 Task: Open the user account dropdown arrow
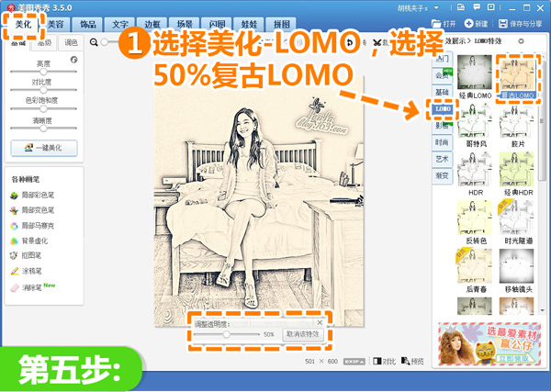point(436,7)
